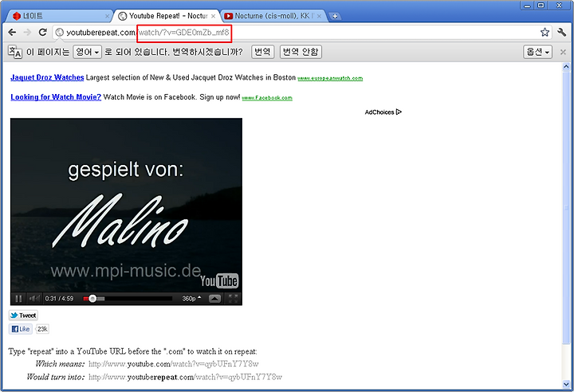Open the www.europeanwatch.com link
Viewport: 574px width, 392px height.
pos(330,78)
